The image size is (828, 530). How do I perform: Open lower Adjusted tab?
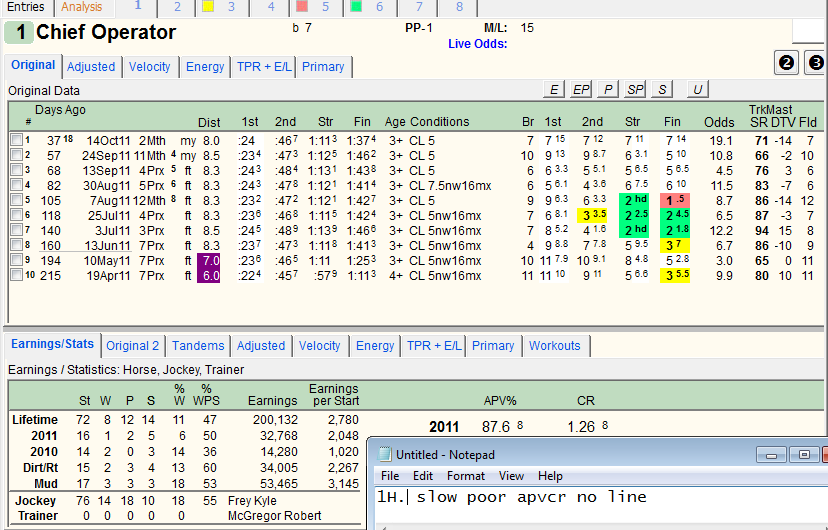click(261, 346)
